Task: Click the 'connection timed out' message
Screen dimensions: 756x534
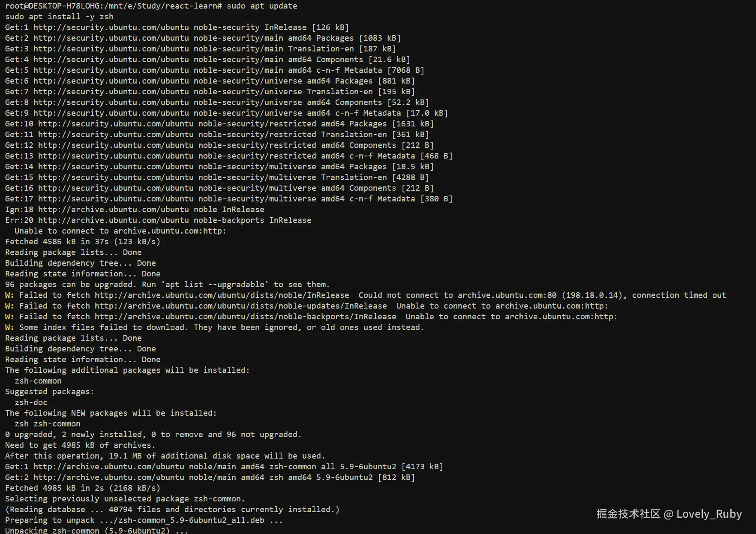Action: click(679, 295)
